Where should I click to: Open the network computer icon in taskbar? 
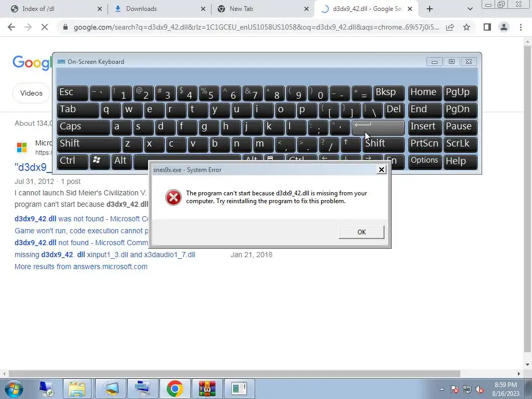tap(46, 389)
